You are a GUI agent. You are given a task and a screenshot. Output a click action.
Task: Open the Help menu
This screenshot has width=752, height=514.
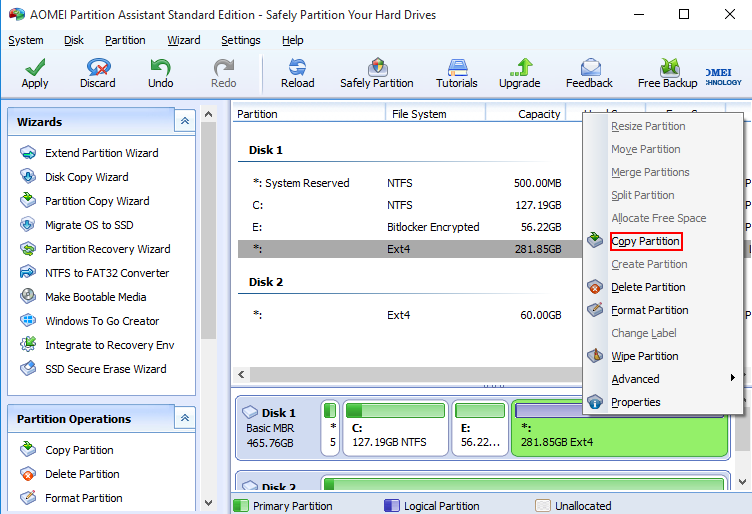[x=293, y=40]
